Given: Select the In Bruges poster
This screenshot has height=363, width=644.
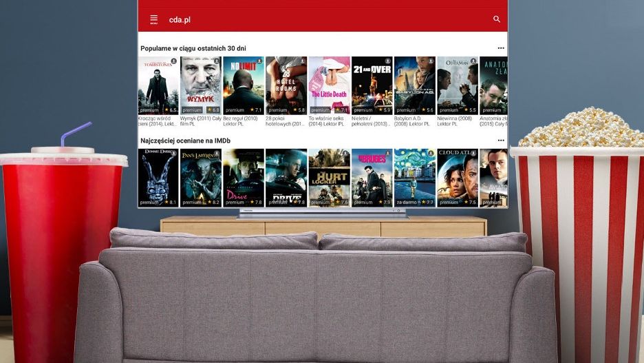Looking at the screenshot, I should click(372, 178).
